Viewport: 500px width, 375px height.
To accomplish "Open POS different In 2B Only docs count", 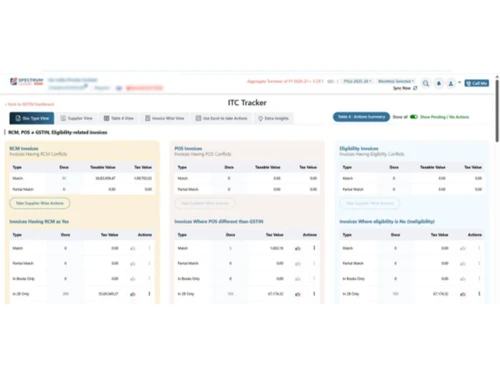I will (230, 294).
